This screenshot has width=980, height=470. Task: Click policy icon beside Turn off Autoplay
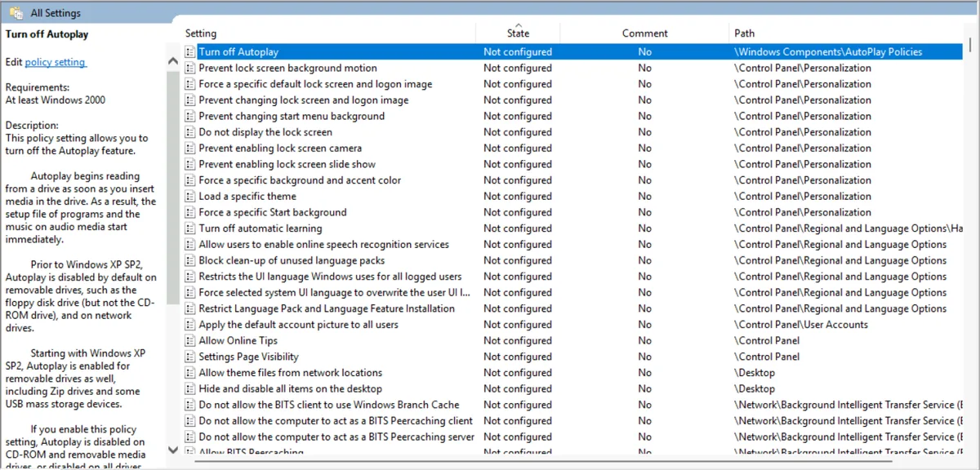tap(189, 51)
